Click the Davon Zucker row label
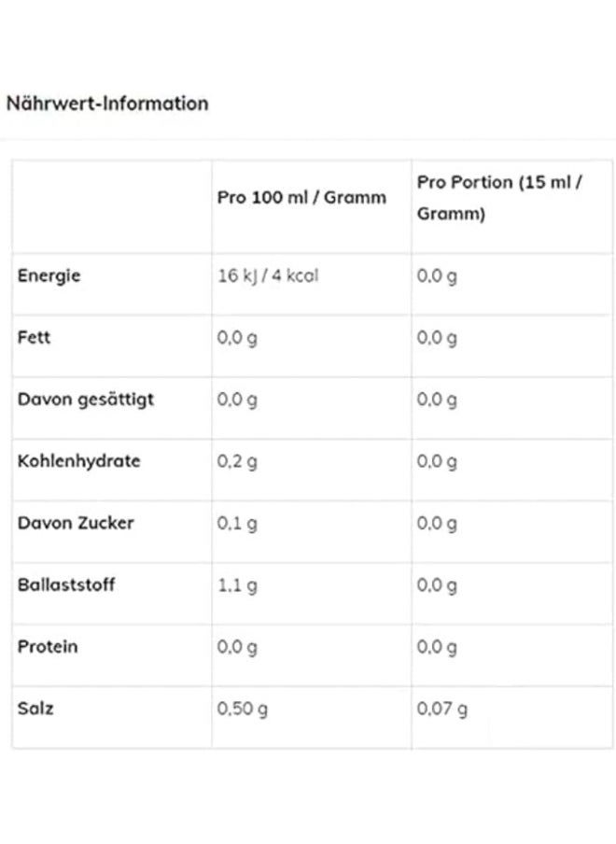This screenshot has height=844, width=616. click(76, 523)
